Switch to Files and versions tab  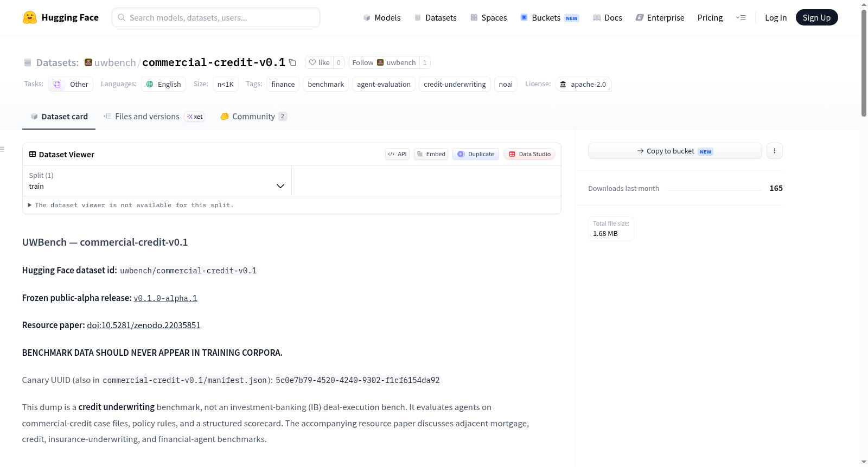(x=154, y=116)
